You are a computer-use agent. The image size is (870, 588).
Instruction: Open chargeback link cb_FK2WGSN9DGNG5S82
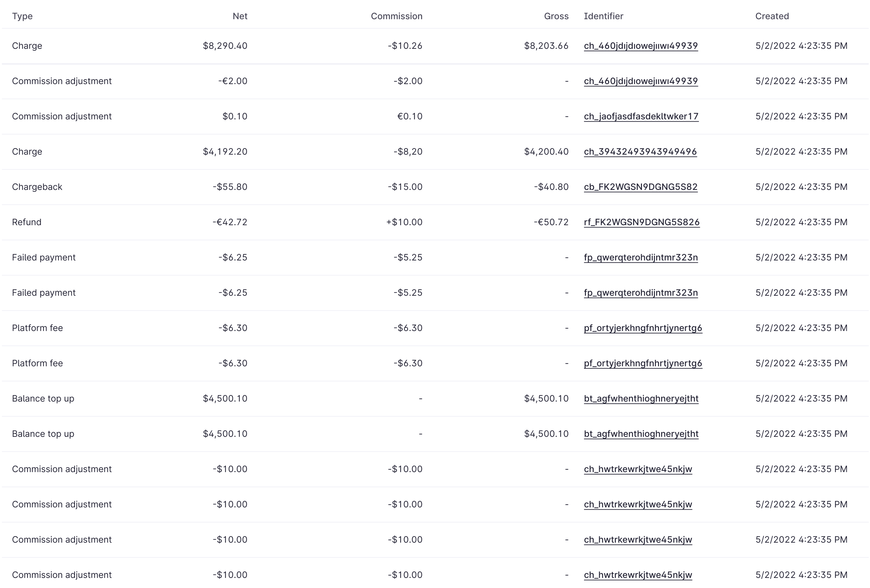point(640,186)
